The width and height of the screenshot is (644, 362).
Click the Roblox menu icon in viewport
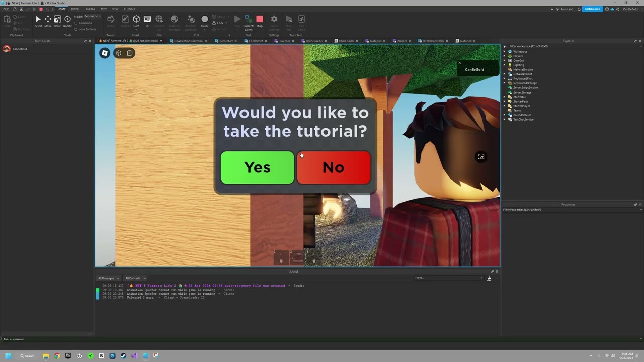click(104, 53)
